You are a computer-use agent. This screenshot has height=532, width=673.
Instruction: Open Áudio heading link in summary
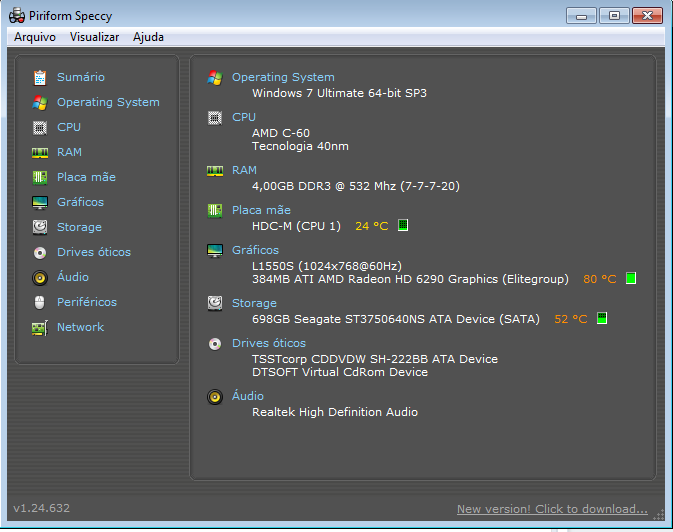248,395
